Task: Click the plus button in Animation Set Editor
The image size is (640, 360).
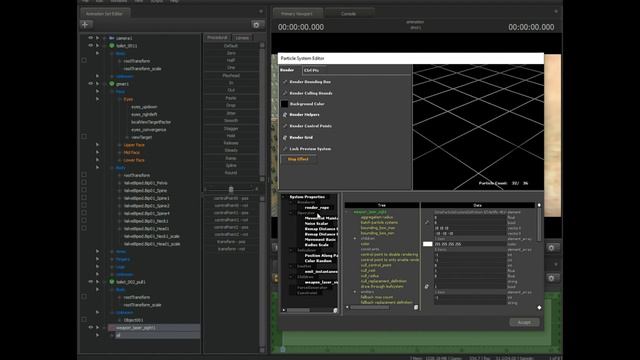Action: [85, 25]
